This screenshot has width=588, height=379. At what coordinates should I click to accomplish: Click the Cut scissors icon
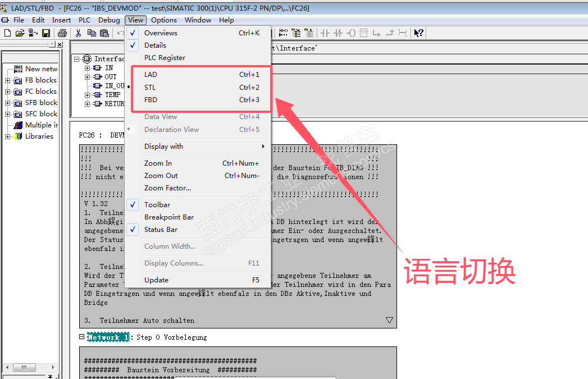pyautogui.click(x=79, y=33)
